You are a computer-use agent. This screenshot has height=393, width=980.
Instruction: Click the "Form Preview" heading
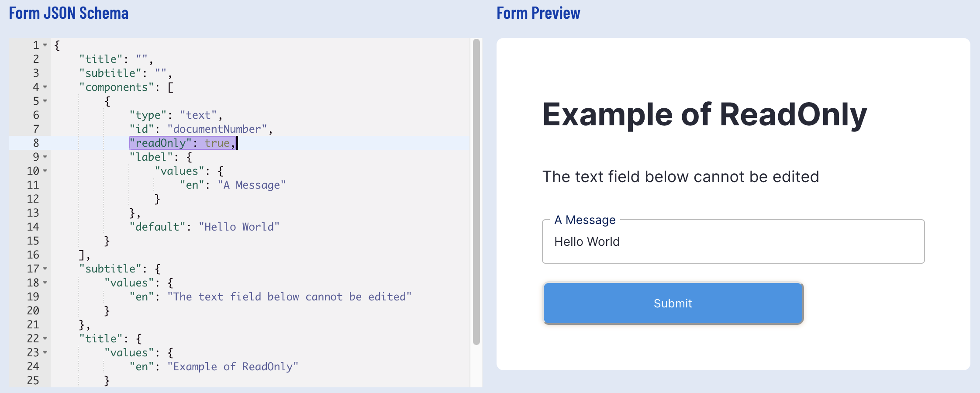[x=538, y=13]
